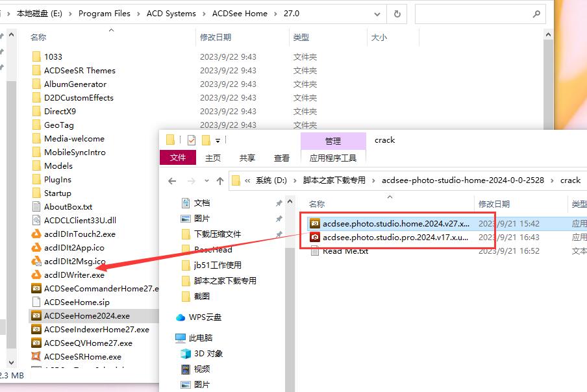The width and height of the screenshot is (587, 392).
Task: Open address bar history dropdown in back window
Action: [x=377, y=14]
